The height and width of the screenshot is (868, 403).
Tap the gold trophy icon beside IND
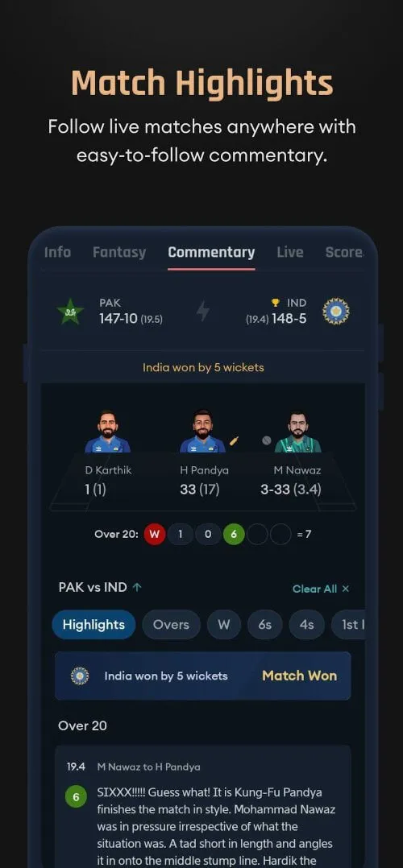275,303
